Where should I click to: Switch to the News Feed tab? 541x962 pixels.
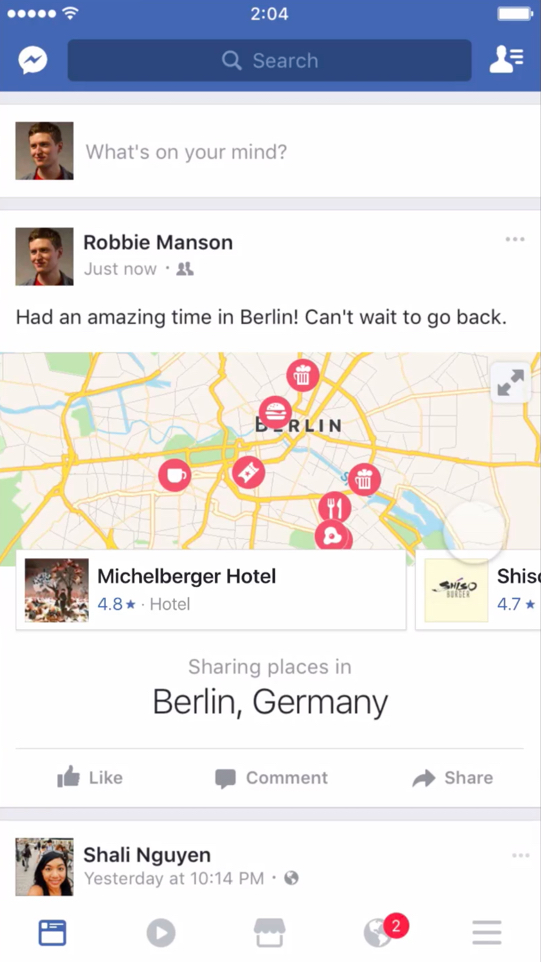point(53,933)
